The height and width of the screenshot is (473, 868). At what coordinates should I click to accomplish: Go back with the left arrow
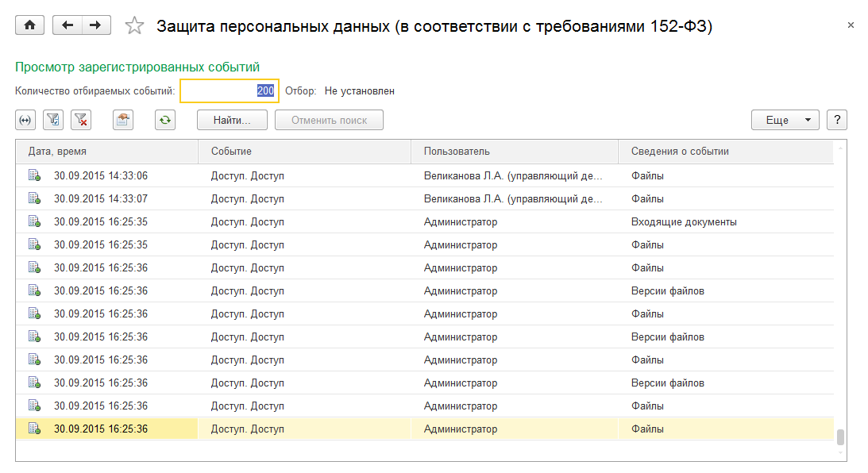point(67,25)
